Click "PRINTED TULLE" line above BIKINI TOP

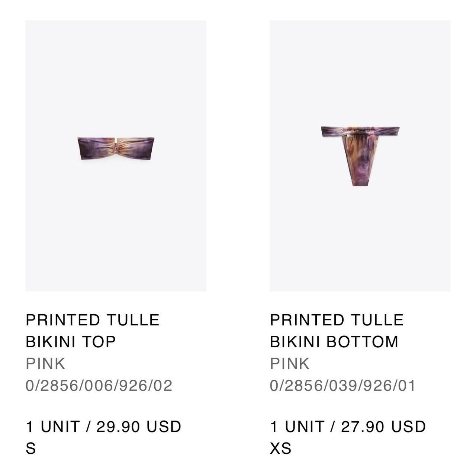tap(92, 320)
